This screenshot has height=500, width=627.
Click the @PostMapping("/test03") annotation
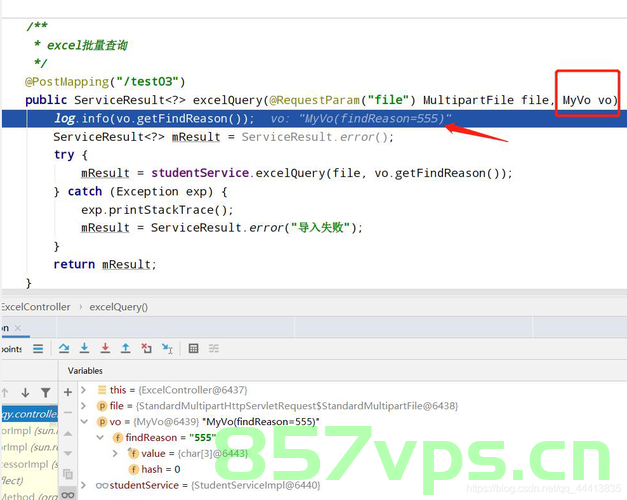(x=105, y=82)
